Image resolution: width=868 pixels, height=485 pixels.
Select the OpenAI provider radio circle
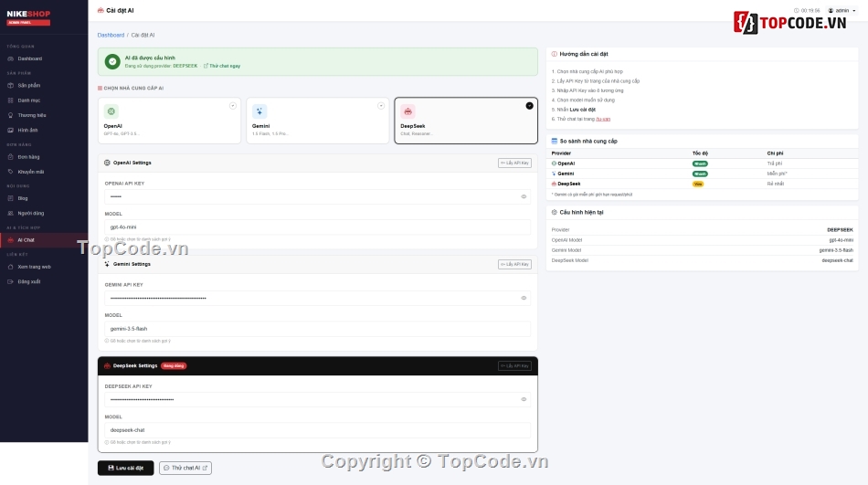pos(232,106)
